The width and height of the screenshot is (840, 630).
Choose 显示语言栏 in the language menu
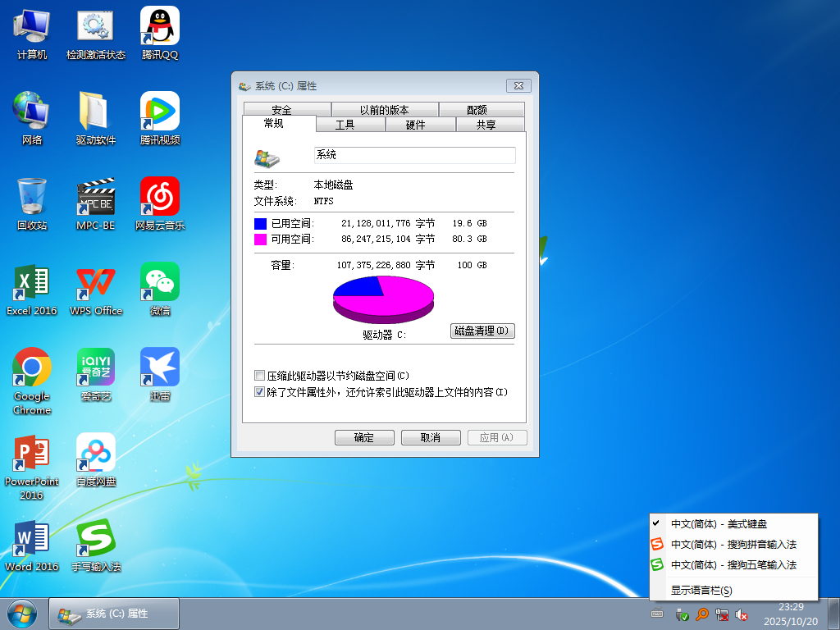point(701,590)
